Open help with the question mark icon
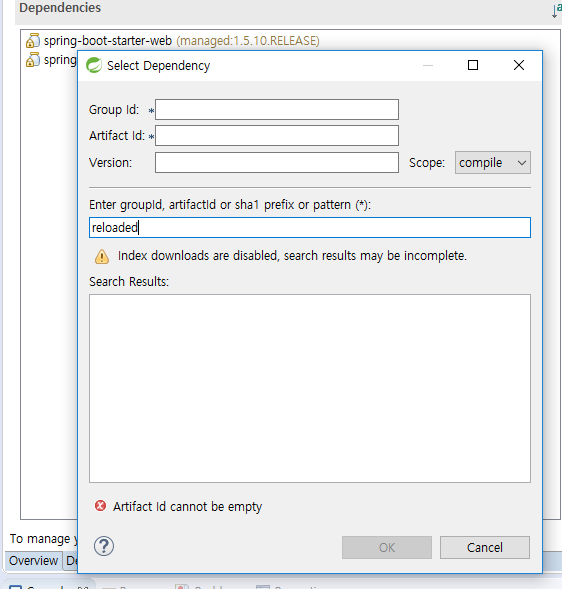The width and height of the screenshot is (562, 589). tap(104, 546)
